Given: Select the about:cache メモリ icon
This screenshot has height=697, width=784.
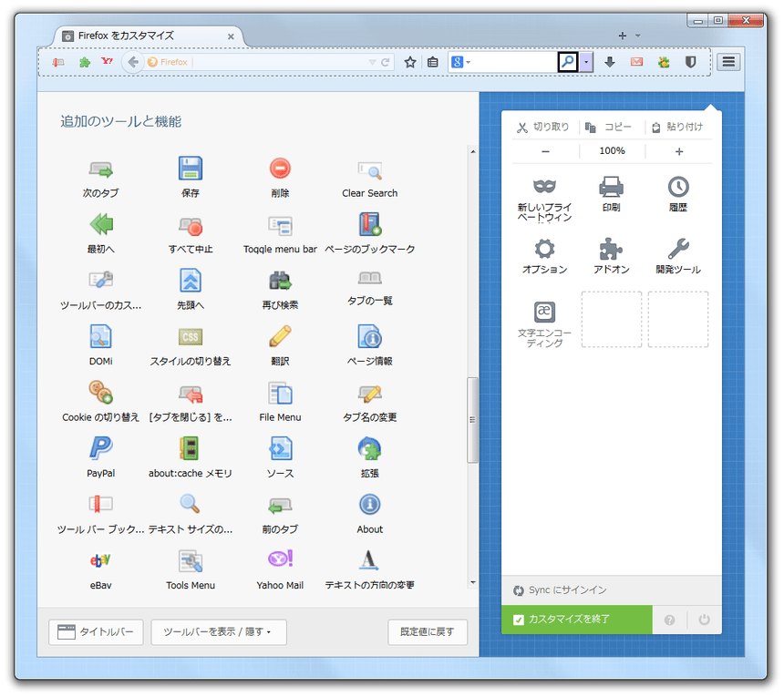Looking at the screenshot, I should coord(190,448).
